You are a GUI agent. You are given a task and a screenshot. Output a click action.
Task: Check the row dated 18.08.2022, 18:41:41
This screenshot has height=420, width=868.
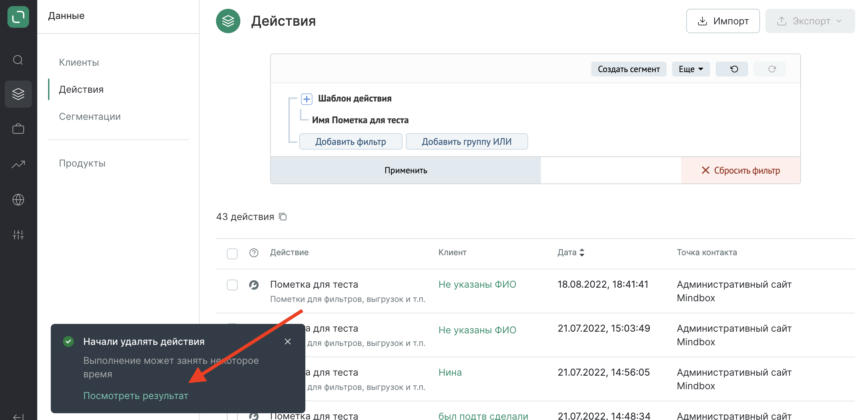tap(232, 285)
